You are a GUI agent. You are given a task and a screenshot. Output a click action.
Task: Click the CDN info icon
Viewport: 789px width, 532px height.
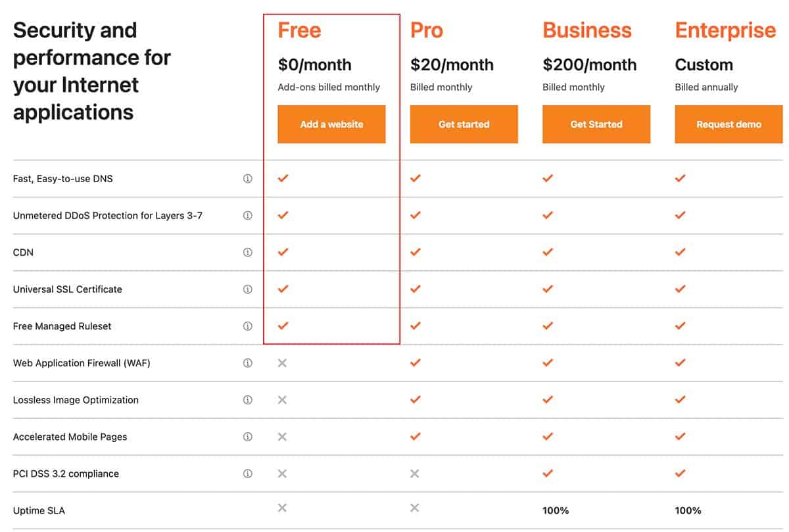coord(248,253)
